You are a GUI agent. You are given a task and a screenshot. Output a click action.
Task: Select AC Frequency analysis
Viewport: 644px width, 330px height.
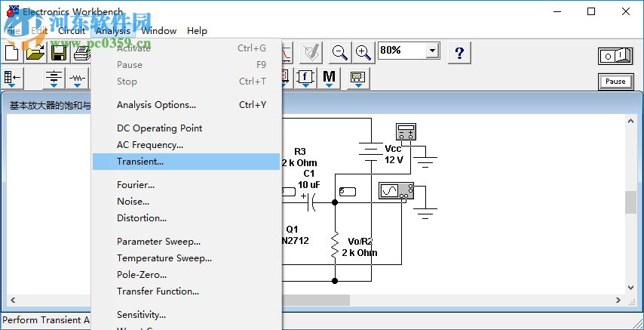pos(186,145)
